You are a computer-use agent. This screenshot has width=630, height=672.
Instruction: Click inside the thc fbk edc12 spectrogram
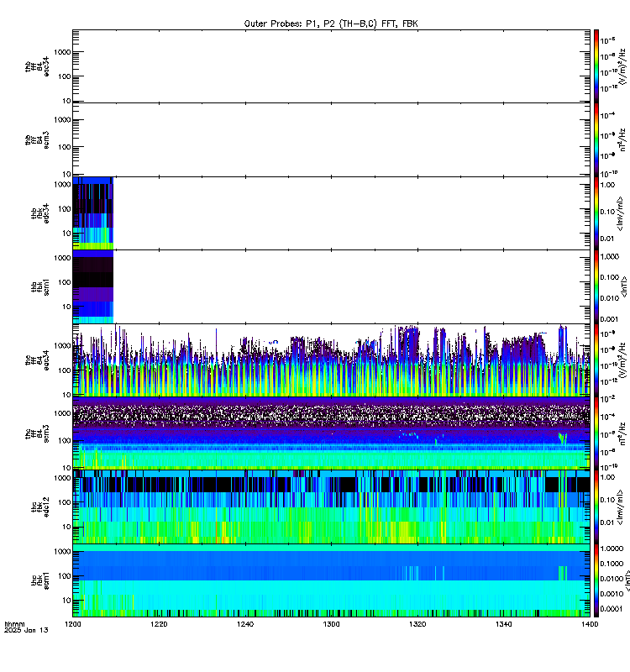click(331, 507)
